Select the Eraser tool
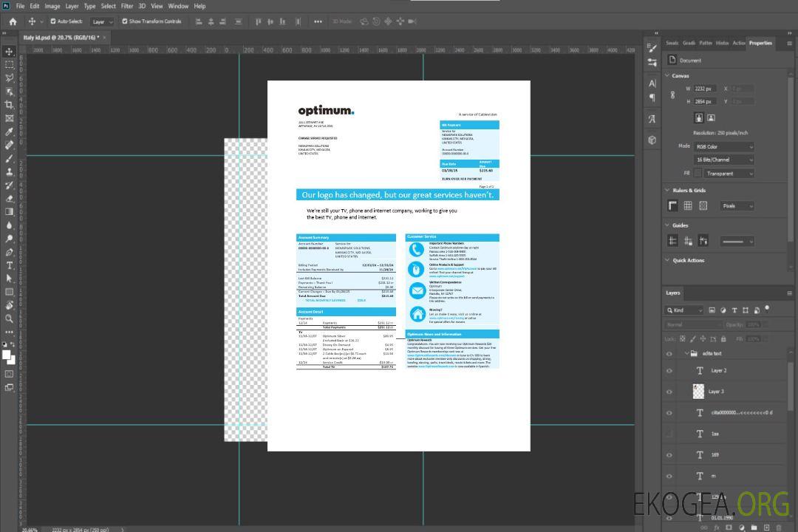798x532 pixels. (x=9, y=198)
